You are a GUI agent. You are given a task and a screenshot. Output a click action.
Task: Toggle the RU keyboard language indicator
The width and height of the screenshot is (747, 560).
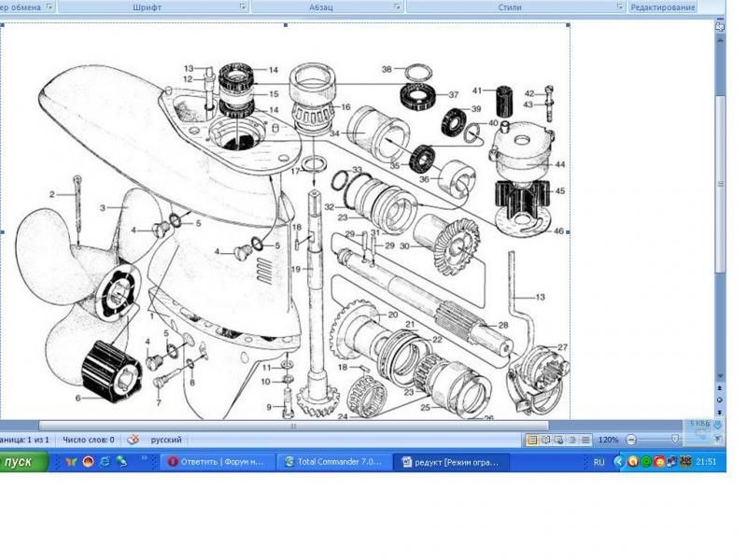(x=599, y=461)
